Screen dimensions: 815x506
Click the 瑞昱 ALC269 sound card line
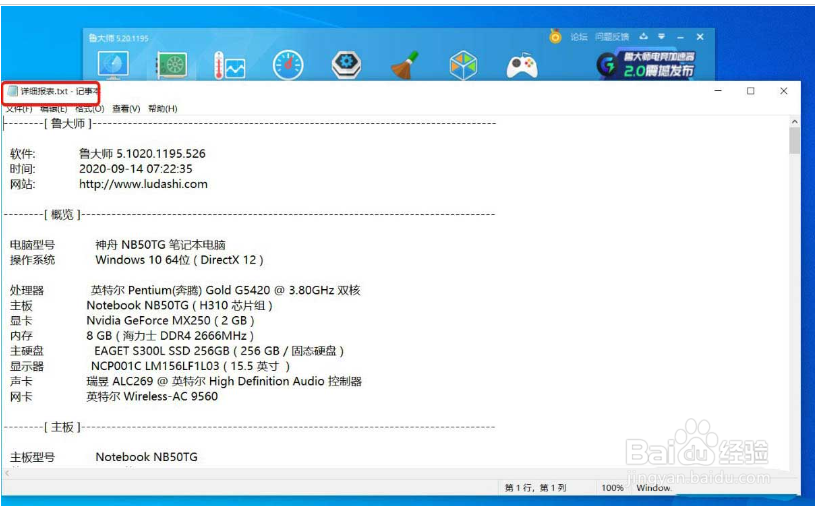tap(224, 381)
